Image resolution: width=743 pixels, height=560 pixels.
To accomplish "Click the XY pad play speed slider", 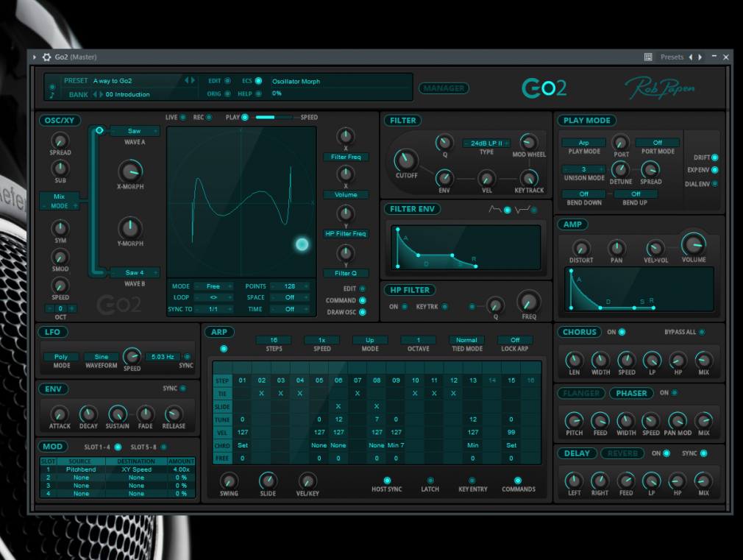I will [x=274, y=117].
